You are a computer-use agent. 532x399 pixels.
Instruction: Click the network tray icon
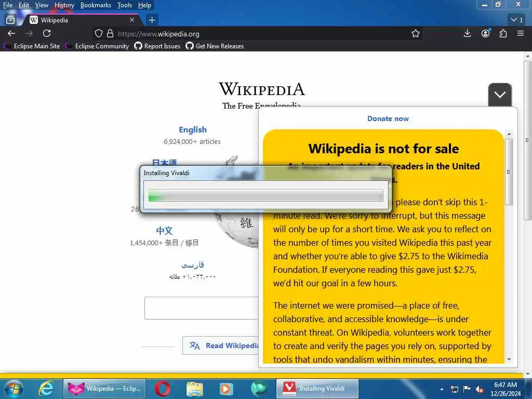point(454,389)
